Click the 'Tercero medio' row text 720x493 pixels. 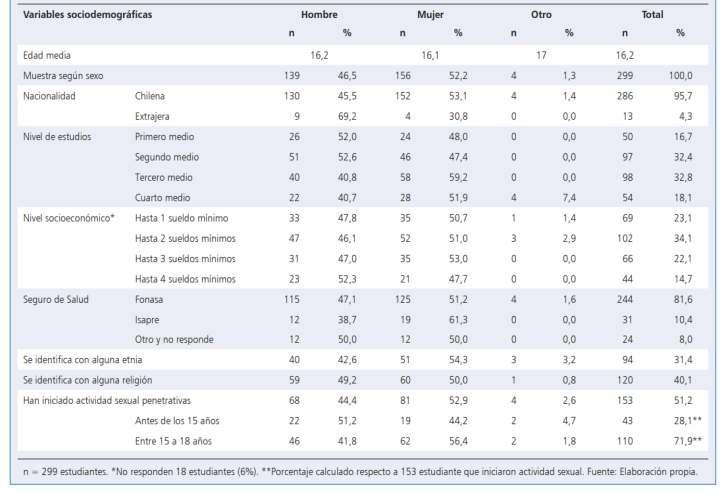[163, 177]
